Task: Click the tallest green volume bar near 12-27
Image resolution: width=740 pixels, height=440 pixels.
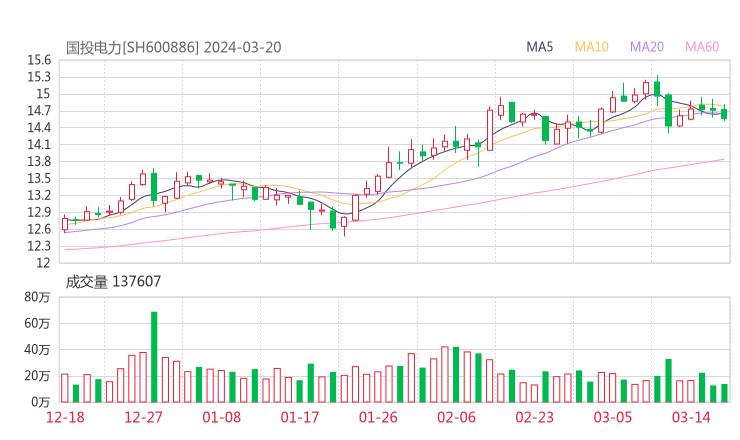Action: (x=154, y=357)
